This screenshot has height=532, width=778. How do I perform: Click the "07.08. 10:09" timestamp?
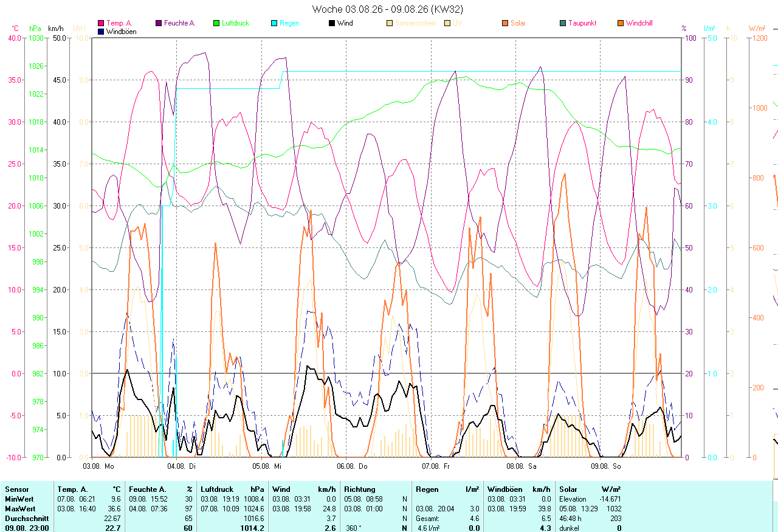click(219, 509)
